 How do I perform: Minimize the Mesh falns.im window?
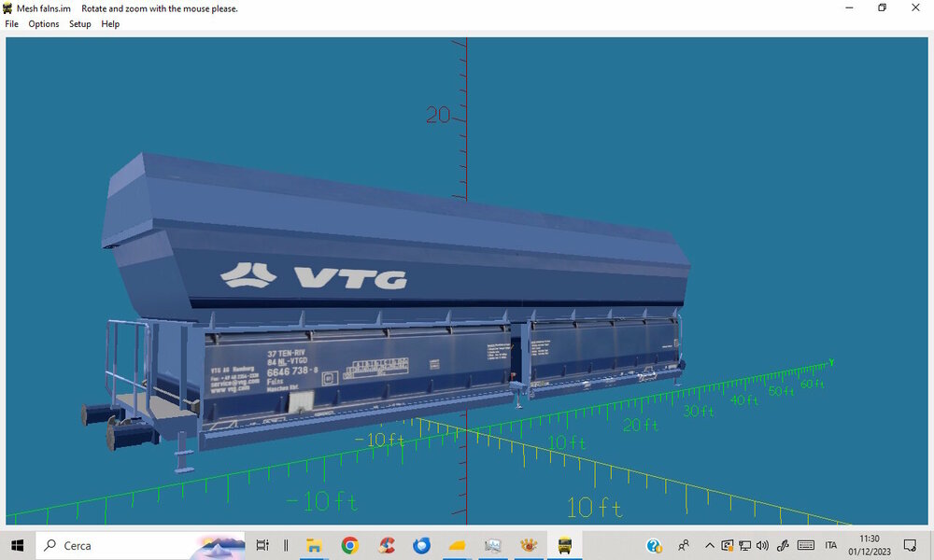pos(849,7)
